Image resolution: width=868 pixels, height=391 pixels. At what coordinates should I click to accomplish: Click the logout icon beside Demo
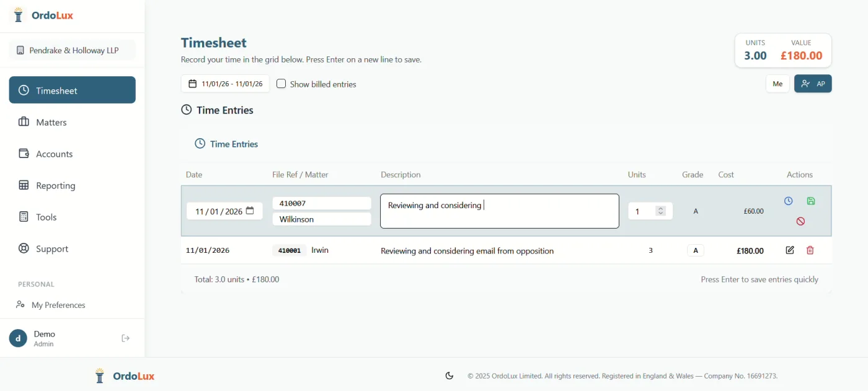pyautogui.click(x=126, y=338)
